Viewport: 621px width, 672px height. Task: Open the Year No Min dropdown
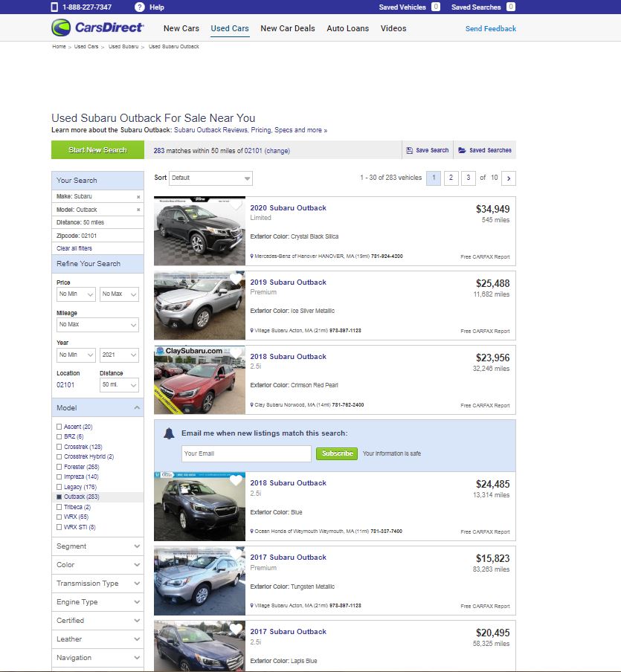76,355
